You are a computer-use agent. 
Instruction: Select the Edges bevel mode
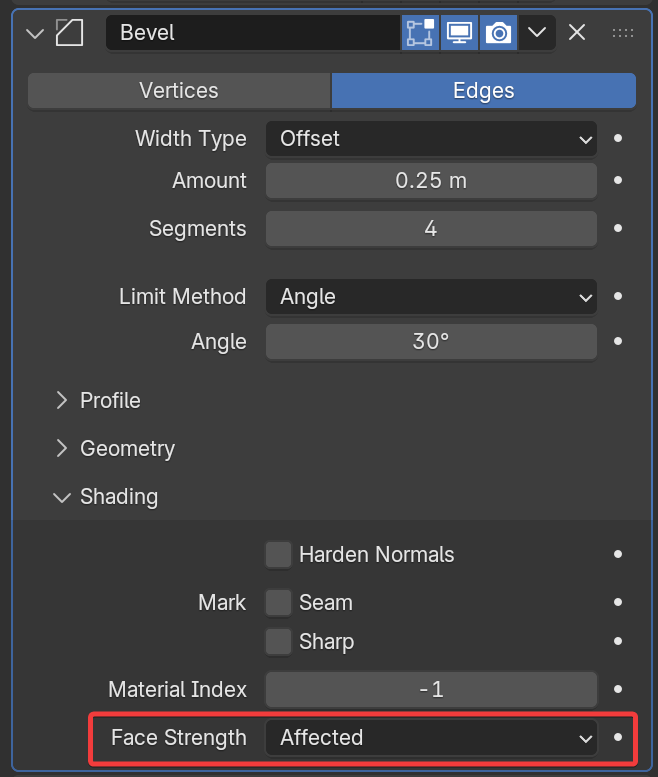(484, 91)
